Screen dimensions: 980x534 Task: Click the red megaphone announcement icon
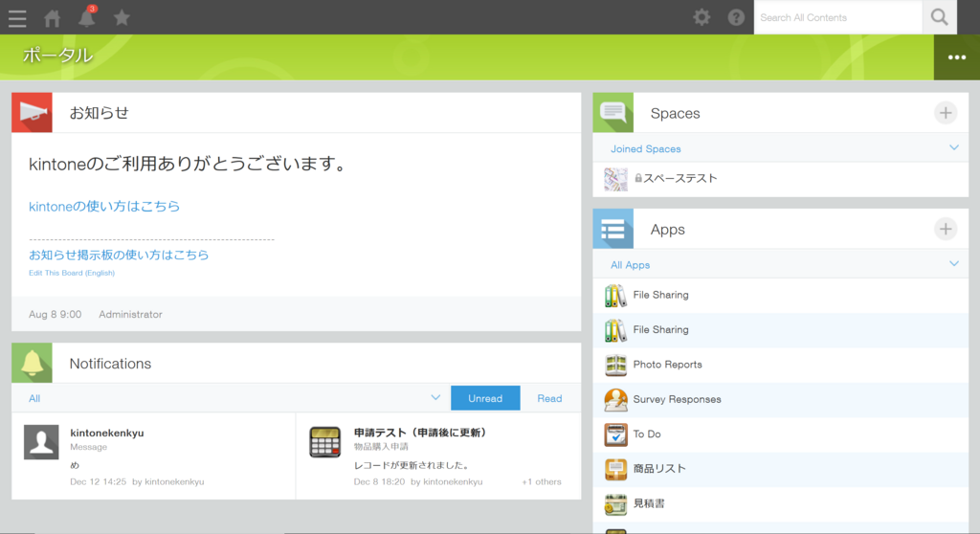pos(32,113)
